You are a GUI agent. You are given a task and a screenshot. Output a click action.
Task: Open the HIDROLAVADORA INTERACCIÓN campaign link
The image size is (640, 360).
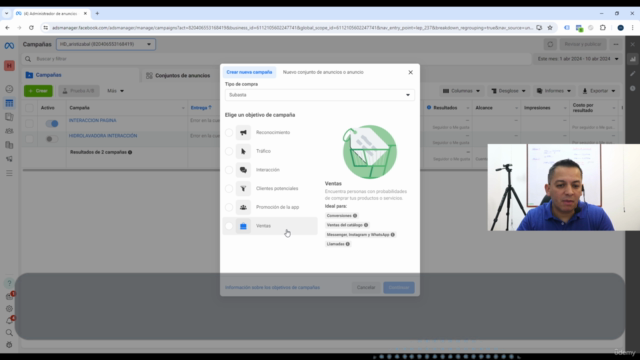pyautogui.click(x=103, y=136)
